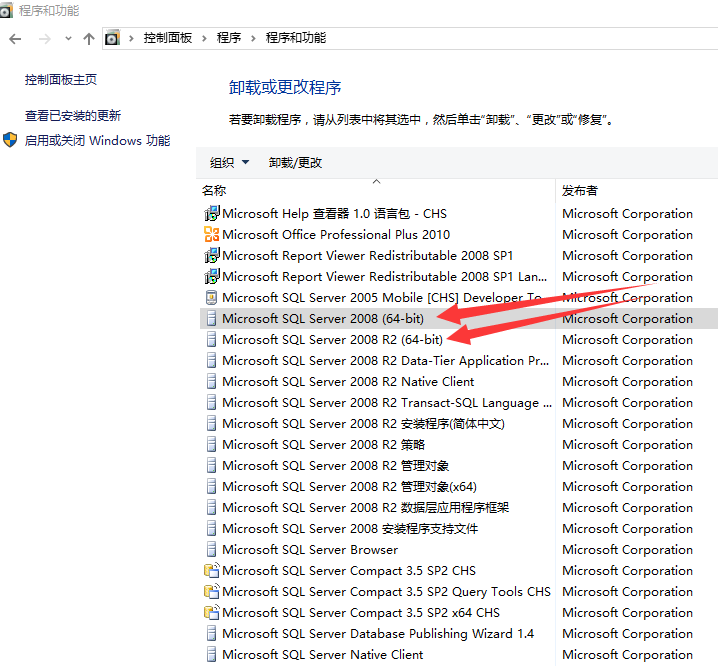The image size is (718, 666).
Task: Sort list by 发布者 column header
Action: (580, 190)
